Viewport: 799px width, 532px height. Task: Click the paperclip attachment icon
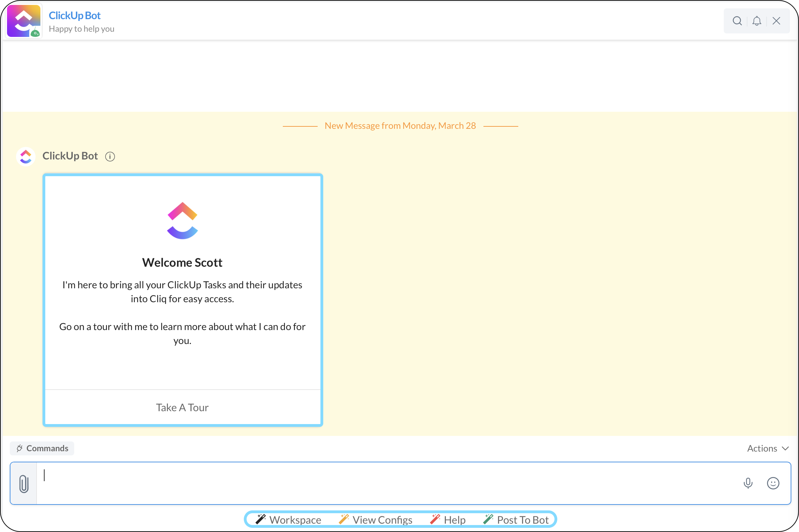(x=24, y=484)
